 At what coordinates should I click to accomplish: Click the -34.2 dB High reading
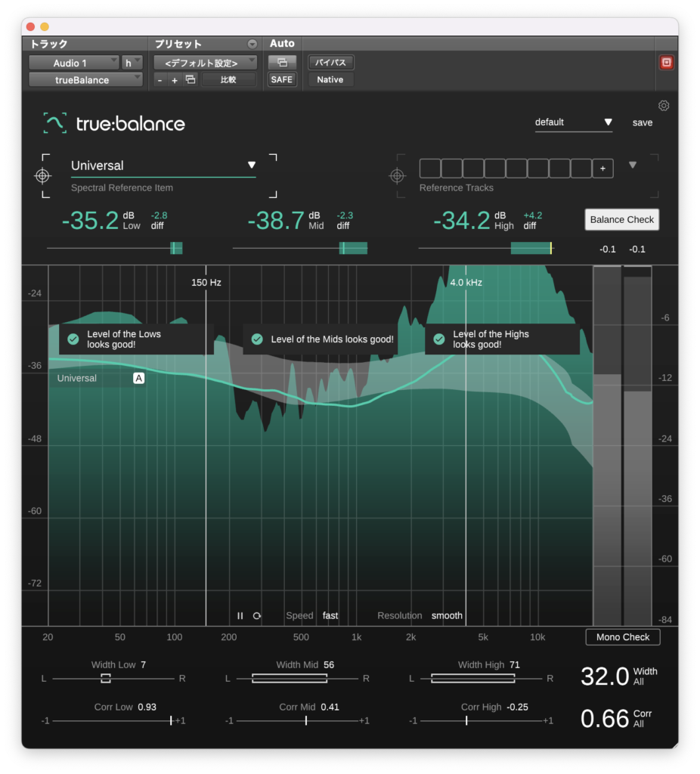[x=461, y=221]
